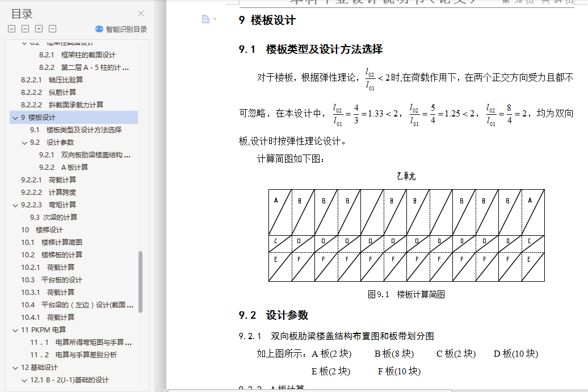Collapse the 12.1 B-2(J-1) 基础的设计 node
This screenshot has width=588, height=392.
[x=24, y=380]
